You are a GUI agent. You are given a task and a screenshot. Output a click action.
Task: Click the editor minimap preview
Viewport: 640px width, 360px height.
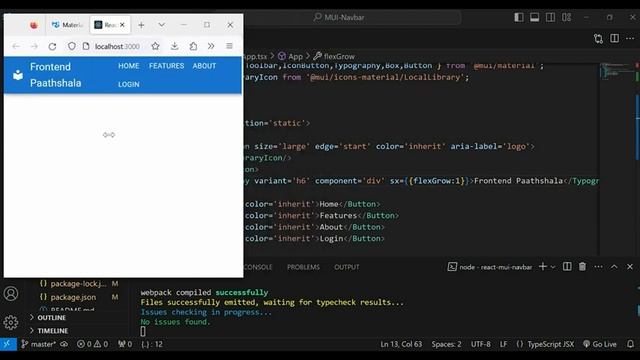coord(616,71)
